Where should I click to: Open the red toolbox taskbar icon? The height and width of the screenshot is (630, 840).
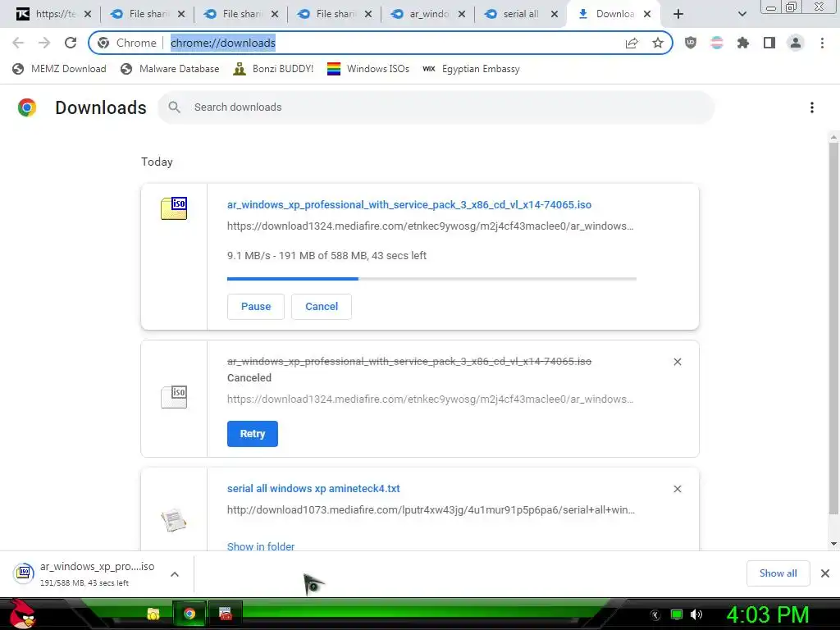226,614
